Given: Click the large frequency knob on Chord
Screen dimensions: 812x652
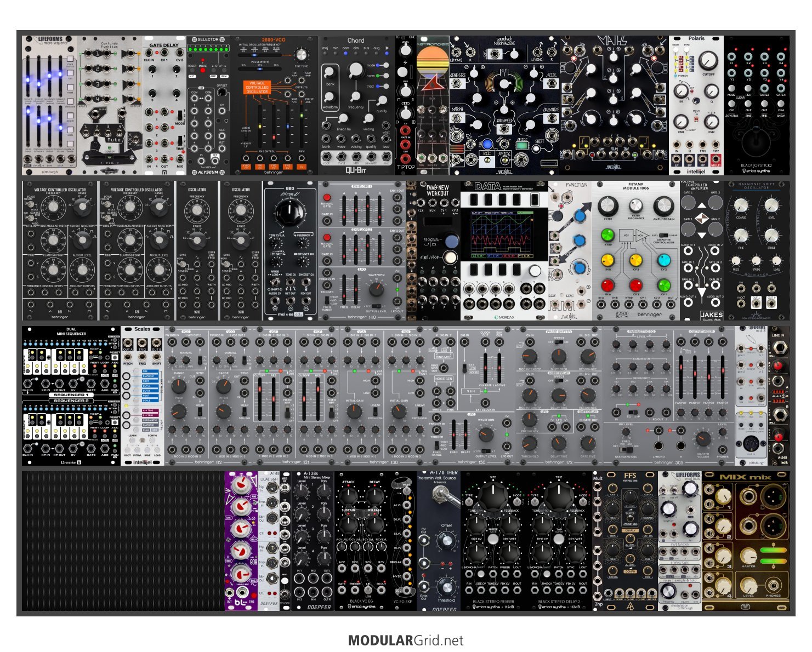Looking at the screenshot, I should tap(356, 70).
